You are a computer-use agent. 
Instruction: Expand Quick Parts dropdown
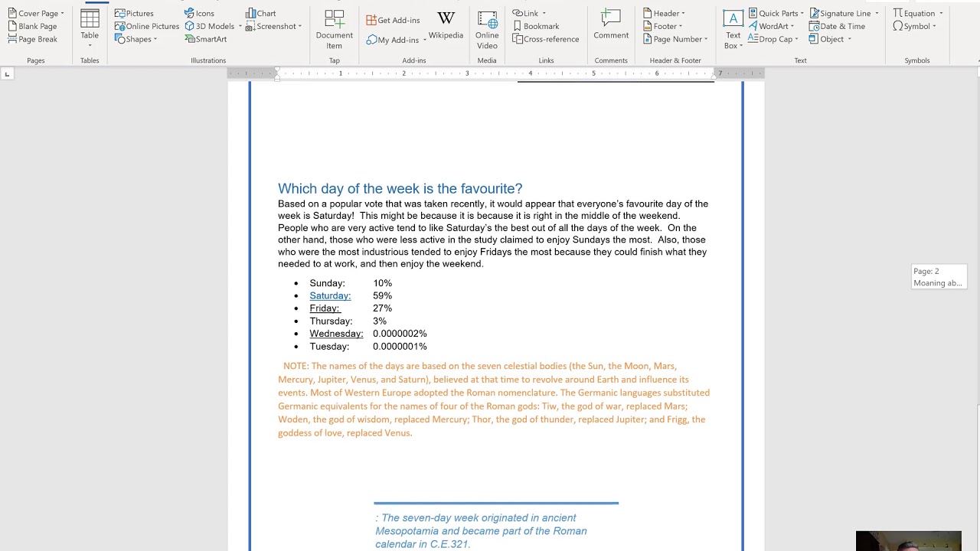[802, 13]
